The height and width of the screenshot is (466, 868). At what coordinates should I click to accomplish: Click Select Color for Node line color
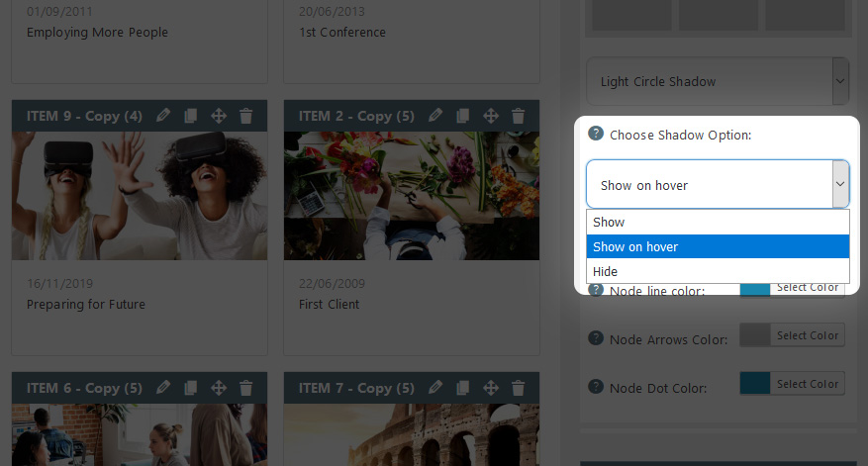(807, 288)
